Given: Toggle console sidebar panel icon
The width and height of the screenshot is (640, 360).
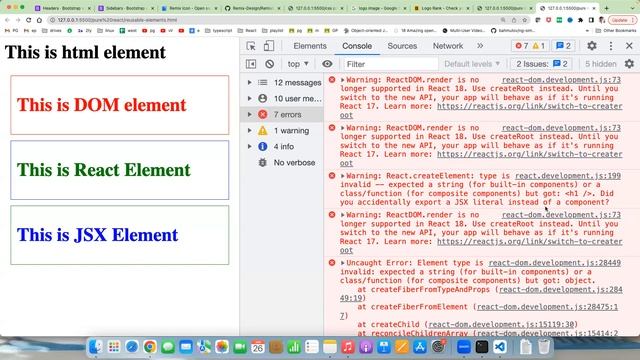Looking at the screenshot, I should (x=251, y=64).
